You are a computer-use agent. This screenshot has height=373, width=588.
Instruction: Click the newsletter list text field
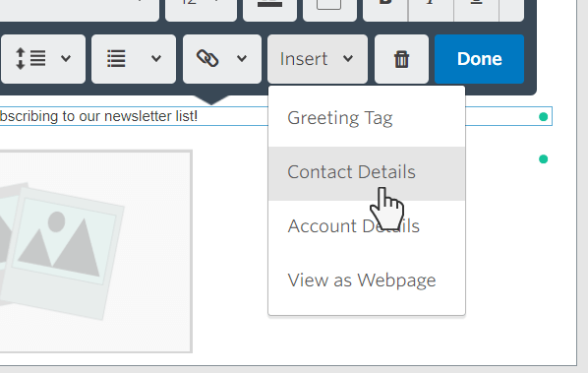tap(275, 116)
